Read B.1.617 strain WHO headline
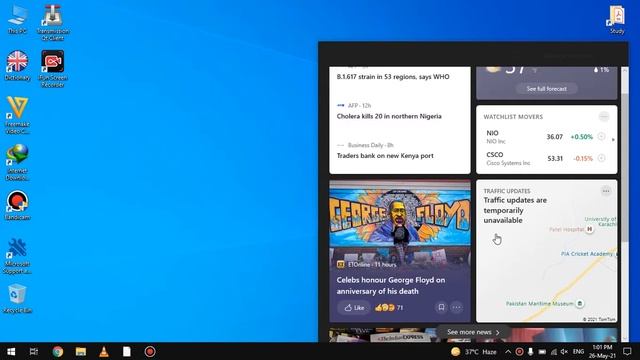This screenshot has height=360, width=640. 393,77
